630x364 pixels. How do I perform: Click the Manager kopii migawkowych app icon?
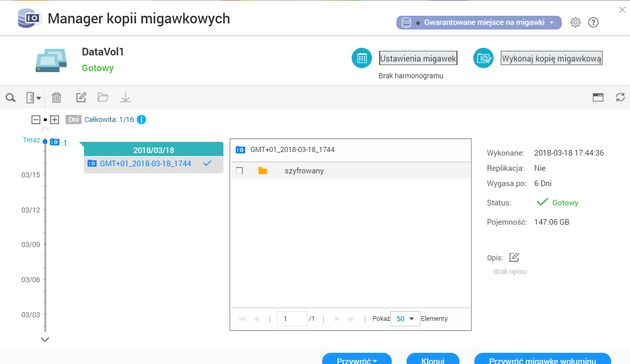[x=29, y=18]
